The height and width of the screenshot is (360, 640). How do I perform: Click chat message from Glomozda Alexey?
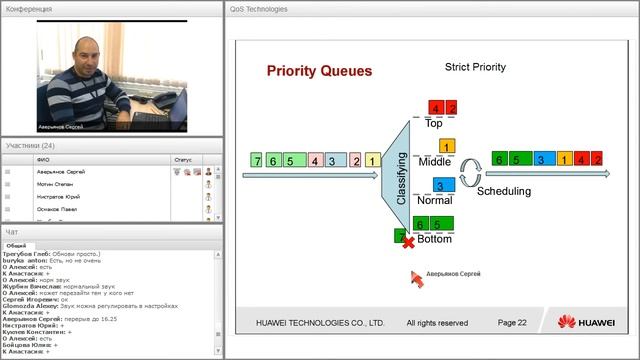90,306
